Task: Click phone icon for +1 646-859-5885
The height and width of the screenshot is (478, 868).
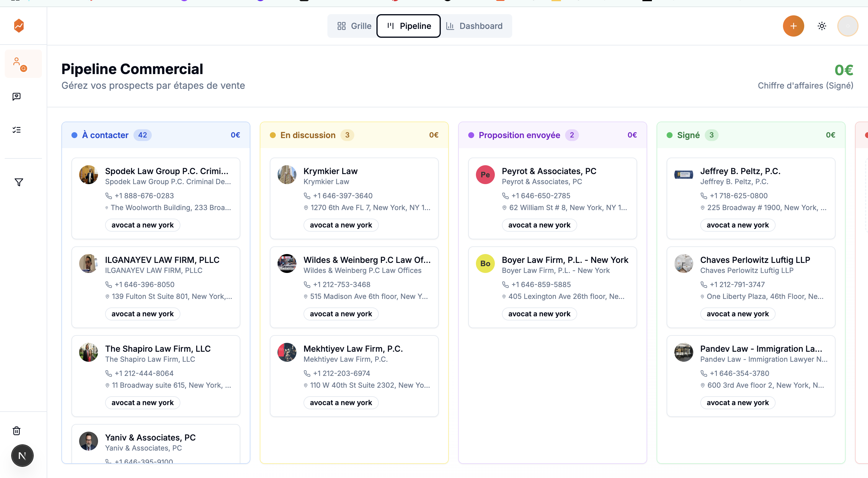Action: click(x=505, y=285)
